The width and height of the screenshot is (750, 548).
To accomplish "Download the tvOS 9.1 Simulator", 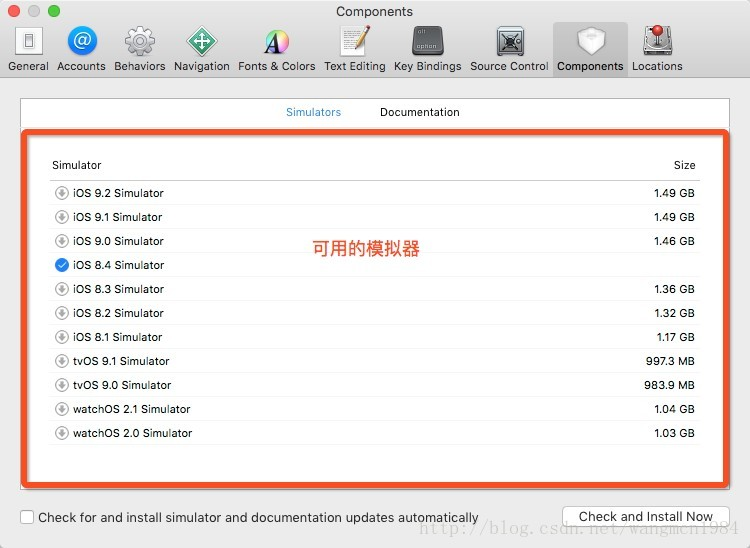I will [x=61, y=361].
